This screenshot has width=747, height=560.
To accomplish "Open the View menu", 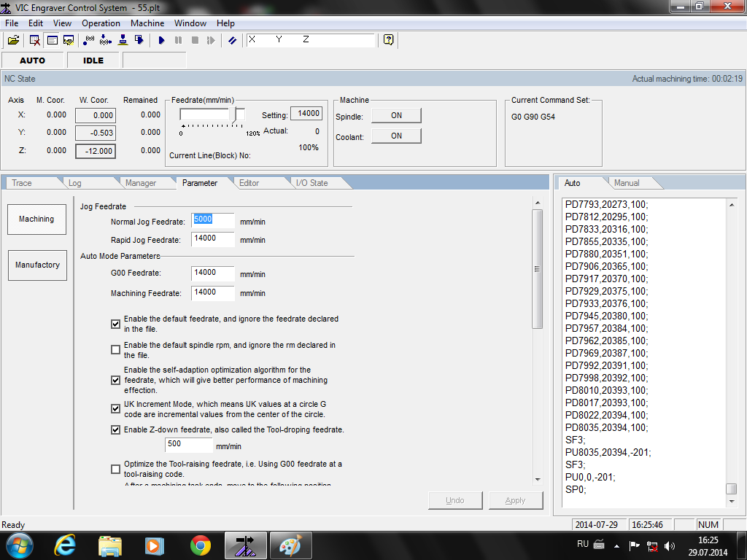I will [x=63, y=23].
